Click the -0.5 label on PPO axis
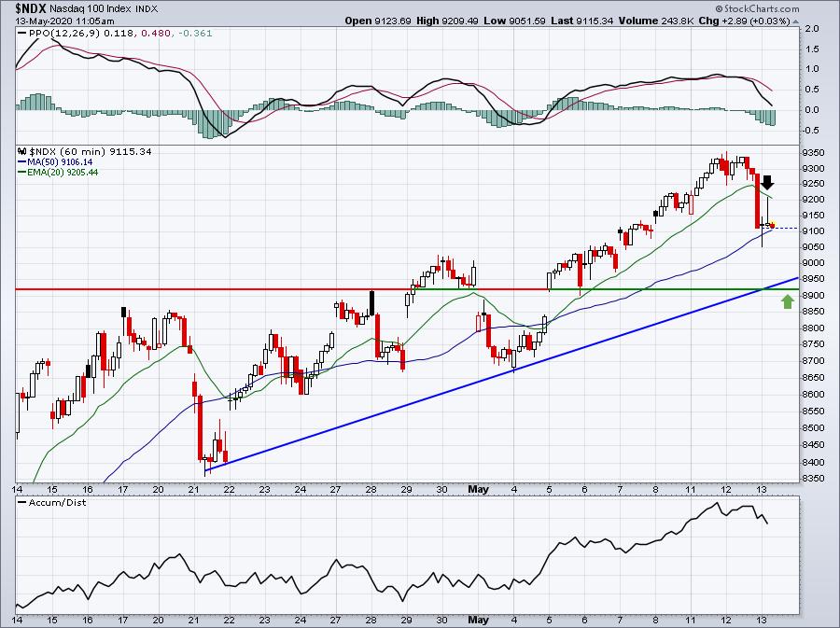 pyautogui.click(x=810, y=132)
